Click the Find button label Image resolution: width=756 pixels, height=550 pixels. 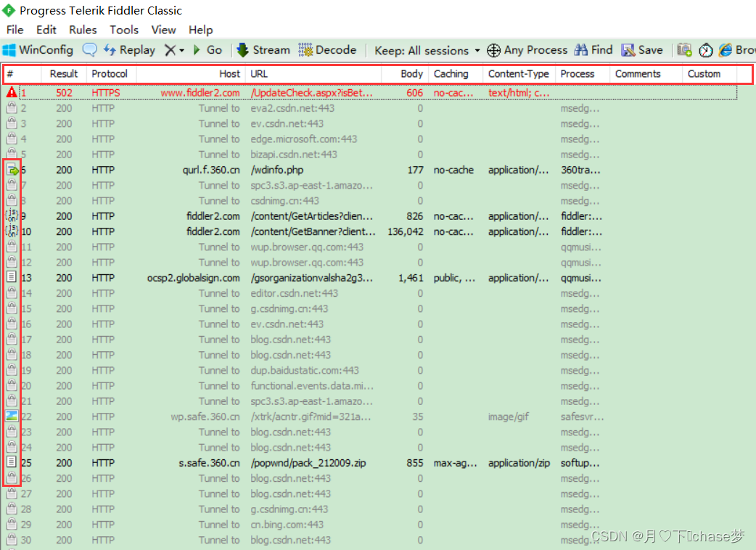pos(601,49)
